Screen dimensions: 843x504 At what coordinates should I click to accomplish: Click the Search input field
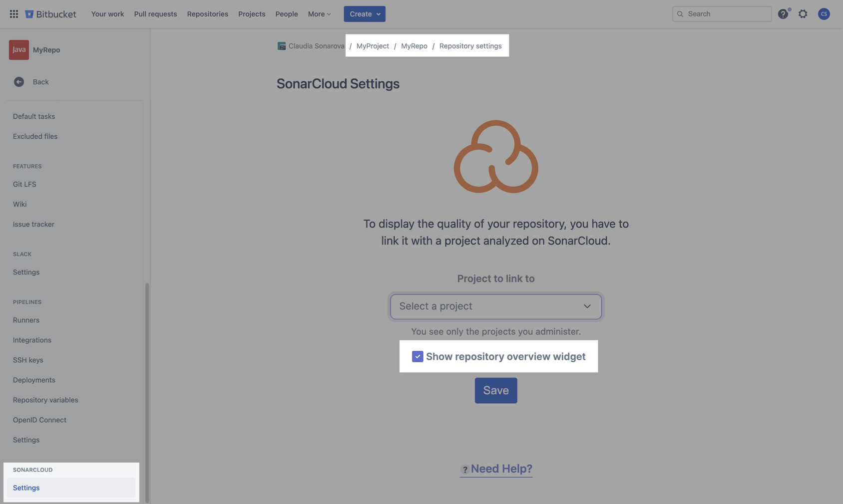coord(721,14)
